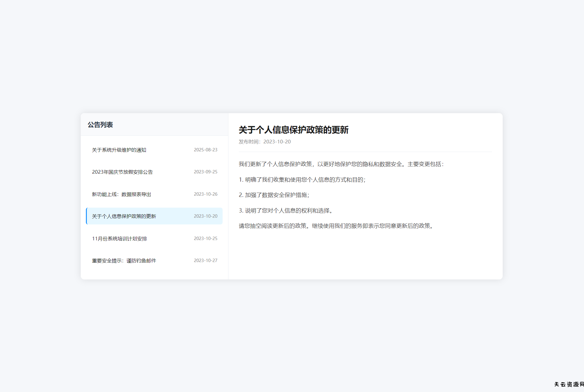Click the 2023-10-27 date in the list

point(205,261)
